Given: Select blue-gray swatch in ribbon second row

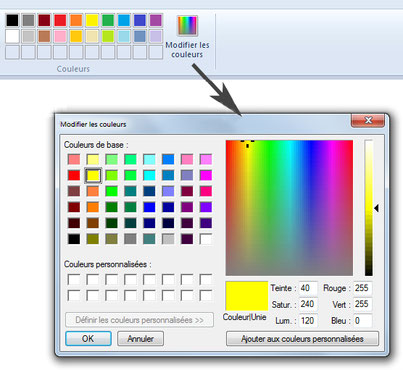Looking at the screenshot, I should [140, 36].
